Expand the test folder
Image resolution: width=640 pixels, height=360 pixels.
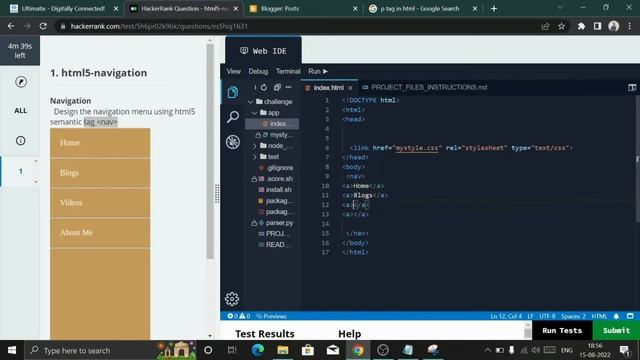tap(255, 157)
